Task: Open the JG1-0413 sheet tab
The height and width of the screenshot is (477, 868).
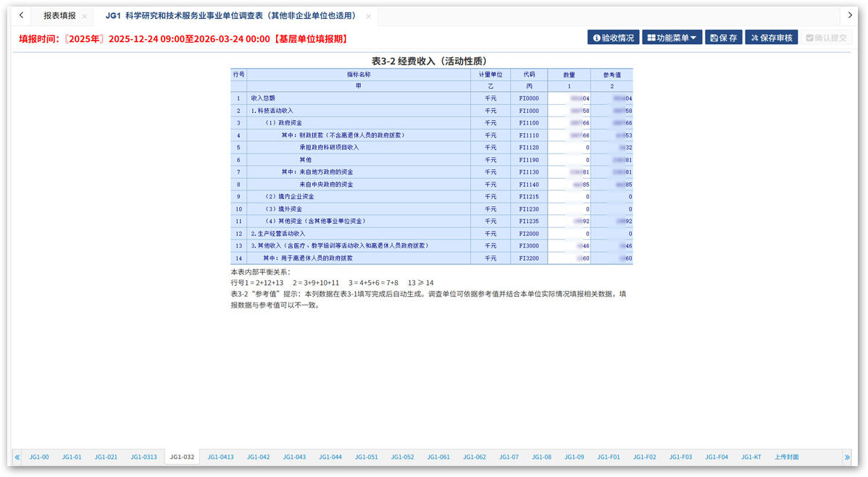Action: pos(220,457)
